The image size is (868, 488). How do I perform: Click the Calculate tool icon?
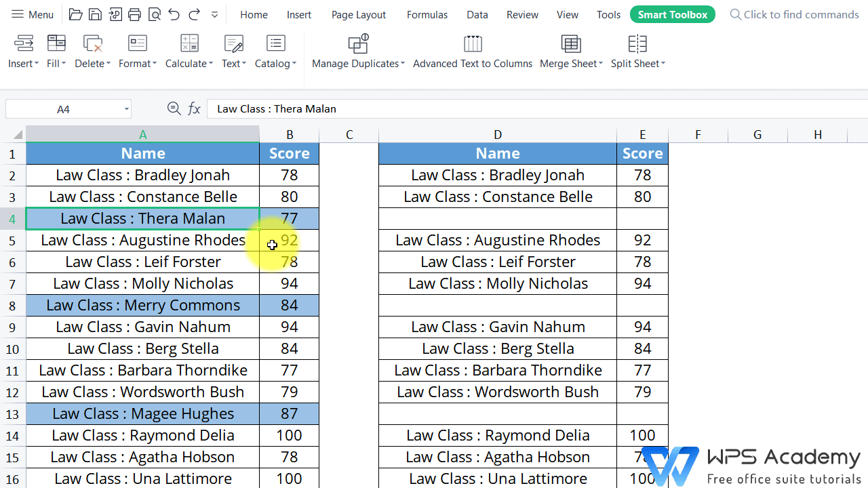tap(189, 44)
